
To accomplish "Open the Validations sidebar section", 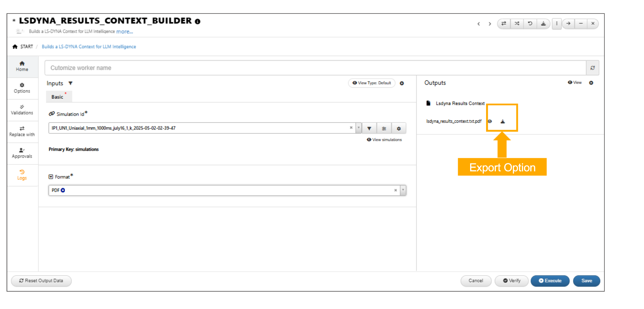I will pos(22,110).
